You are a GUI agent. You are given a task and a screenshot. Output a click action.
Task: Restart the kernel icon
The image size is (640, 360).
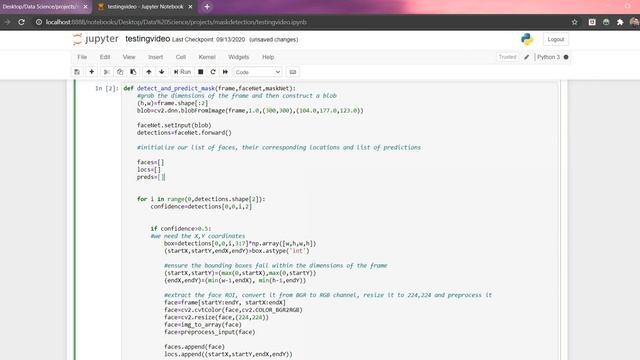(213, 72)
